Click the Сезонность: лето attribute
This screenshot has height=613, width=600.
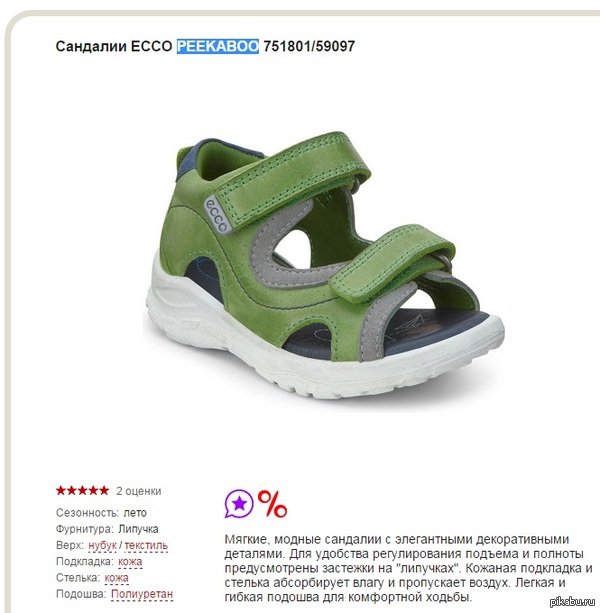pos(101,513)
